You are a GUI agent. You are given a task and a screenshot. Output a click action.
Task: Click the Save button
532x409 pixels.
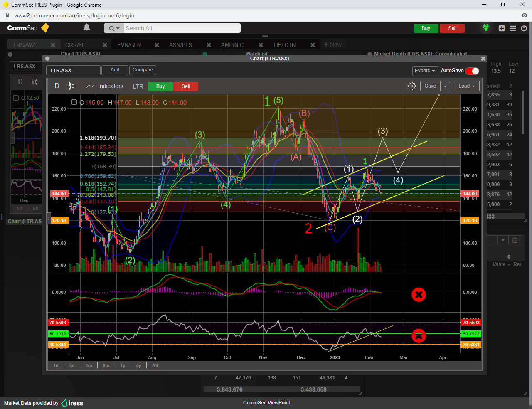(430, 86)
